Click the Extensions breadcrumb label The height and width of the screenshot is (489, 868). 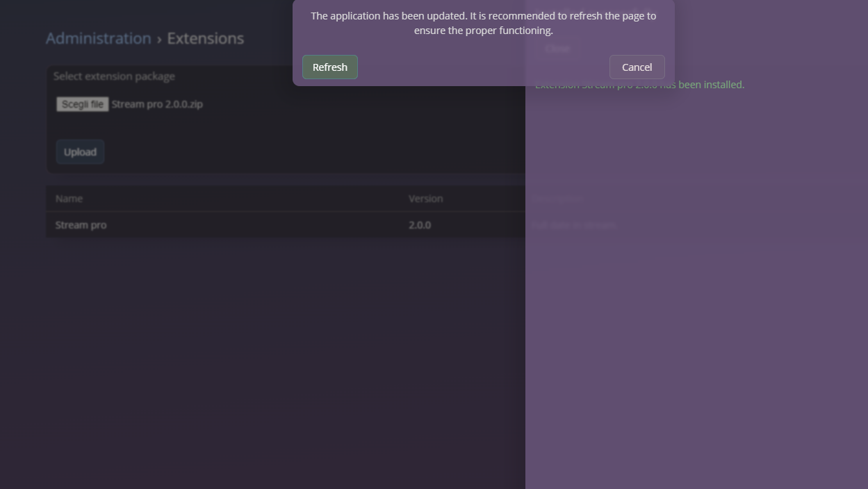coord(205,38)
